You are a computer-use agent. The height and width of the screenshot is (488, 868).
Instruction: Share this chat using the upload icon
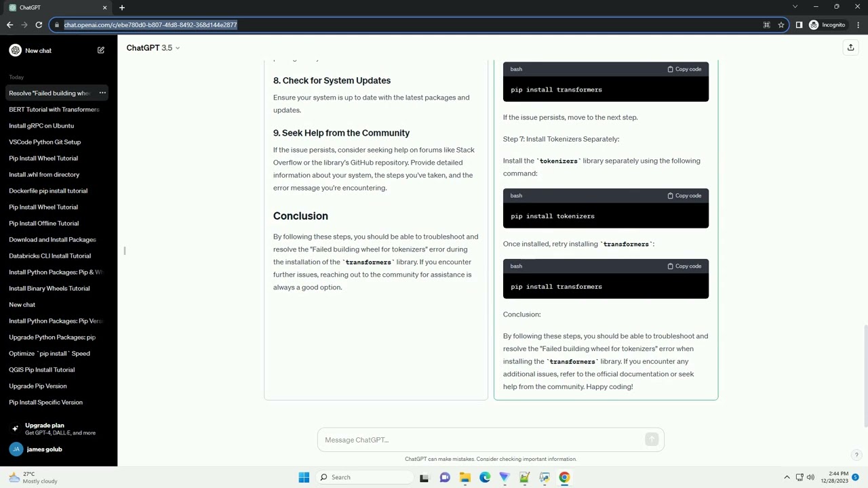[x=850, y=47]
